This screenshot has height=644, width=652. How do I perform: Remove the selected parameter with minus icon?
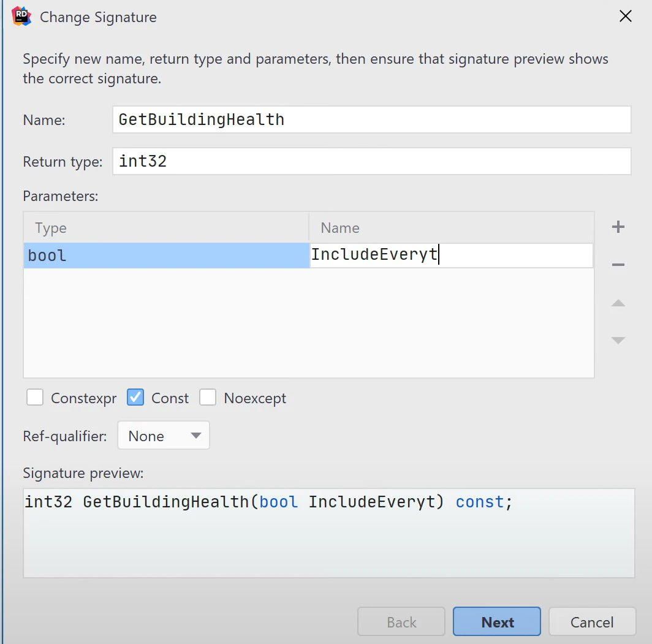click(618, 265)
